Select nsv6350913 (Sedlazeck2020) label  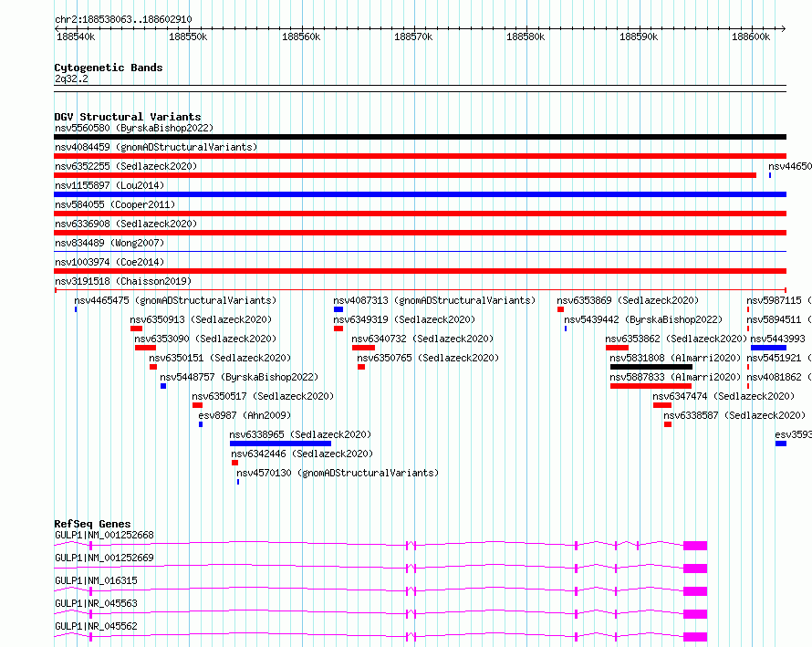[201, 319]
